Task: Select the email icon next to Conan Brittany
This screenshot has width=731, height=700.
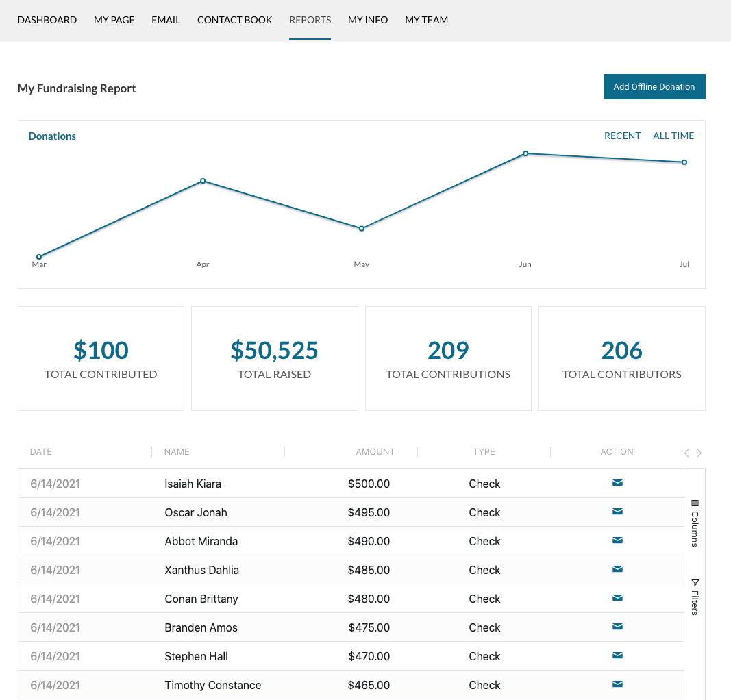Action: point(617,598)
